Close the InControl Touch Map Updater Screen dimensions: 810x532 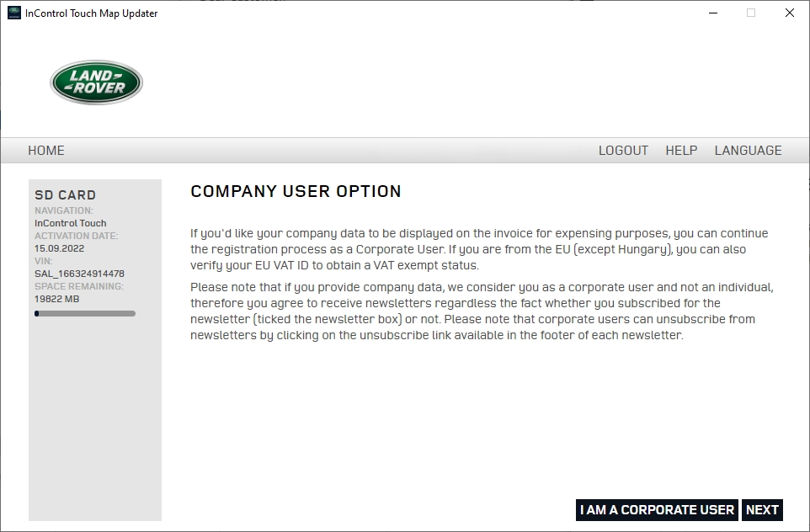tap(789, 13)
